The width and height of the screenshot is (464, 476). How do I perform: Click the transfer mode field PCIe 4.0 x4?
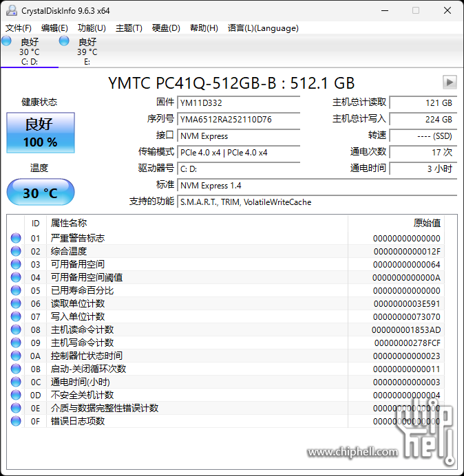coord(238,153)
